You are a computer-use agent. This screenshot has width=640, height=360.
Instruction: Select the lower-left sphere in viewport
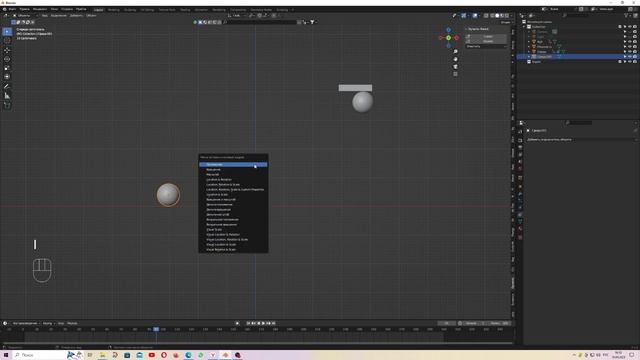coord(168,195)
